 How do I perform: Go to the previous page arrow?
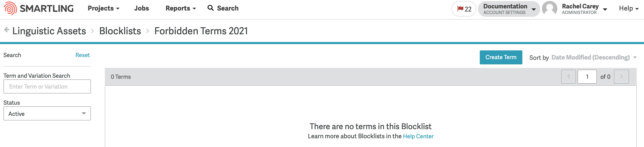coord(569,77)
